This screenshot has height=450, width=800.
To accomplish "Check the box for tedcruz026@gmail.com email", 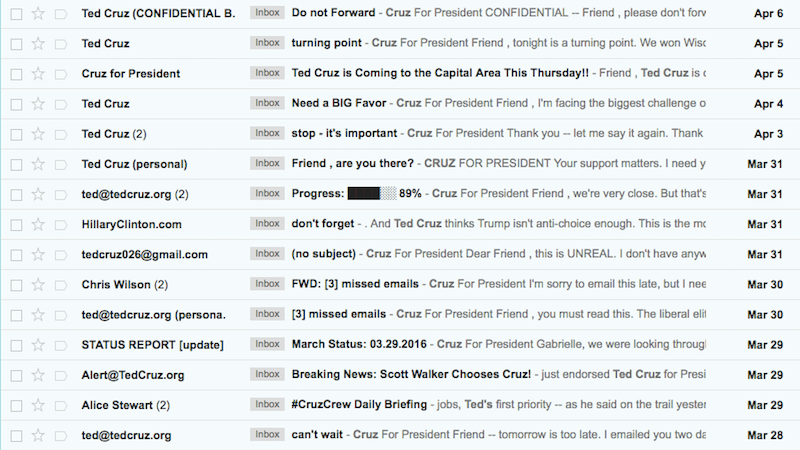I will (15, 254).
